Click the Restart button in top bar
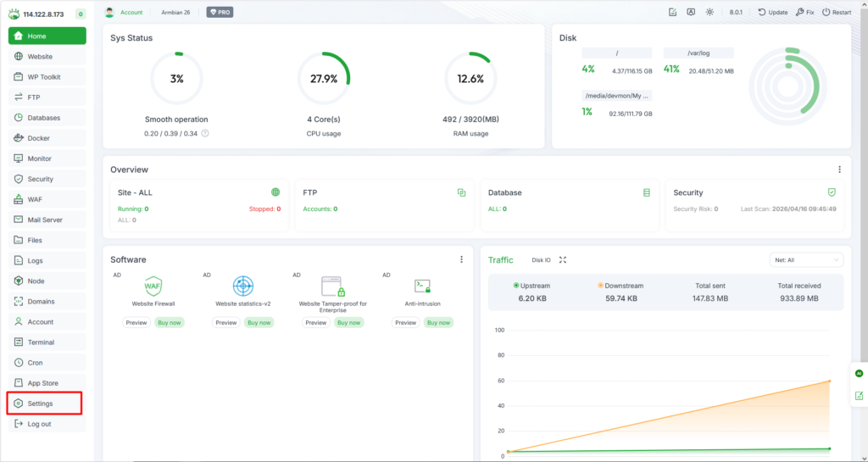Screen dimensions: 868x462 pos(837,13)
